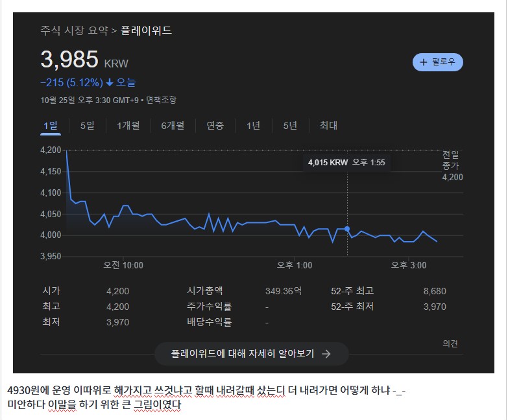
Task: Click the highlighted data point on chart line
Action: pyautogui.click(x=348, y=229)
